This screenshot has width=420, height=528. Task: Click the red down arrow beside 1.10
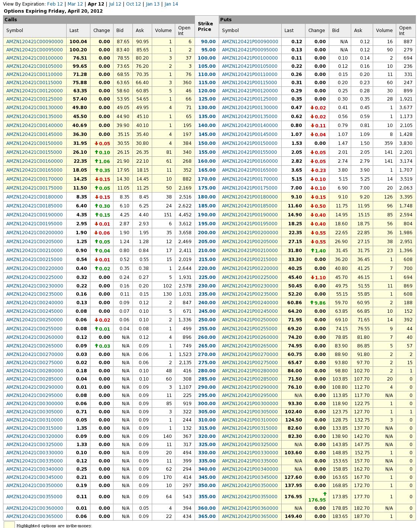(312, 277)
